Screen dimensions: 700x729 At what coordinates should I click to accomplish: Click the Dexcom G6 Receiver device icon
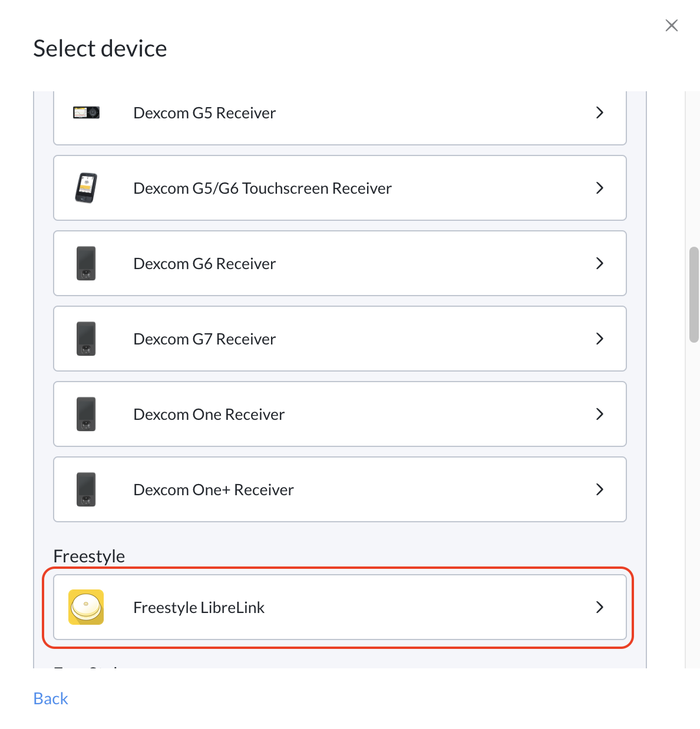point(86,263)
